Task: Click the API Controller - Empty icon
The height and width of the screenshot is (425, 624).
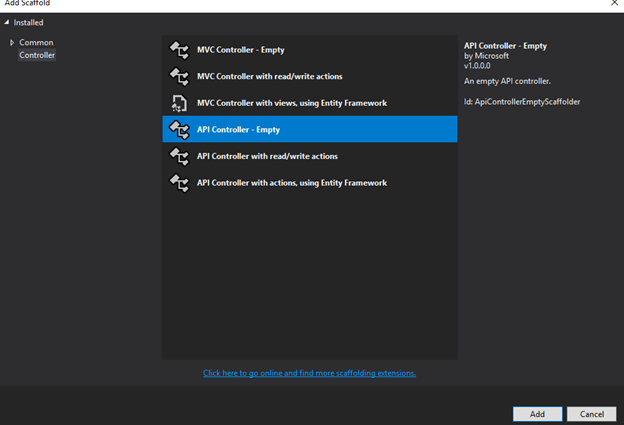Action: [179, 130]
